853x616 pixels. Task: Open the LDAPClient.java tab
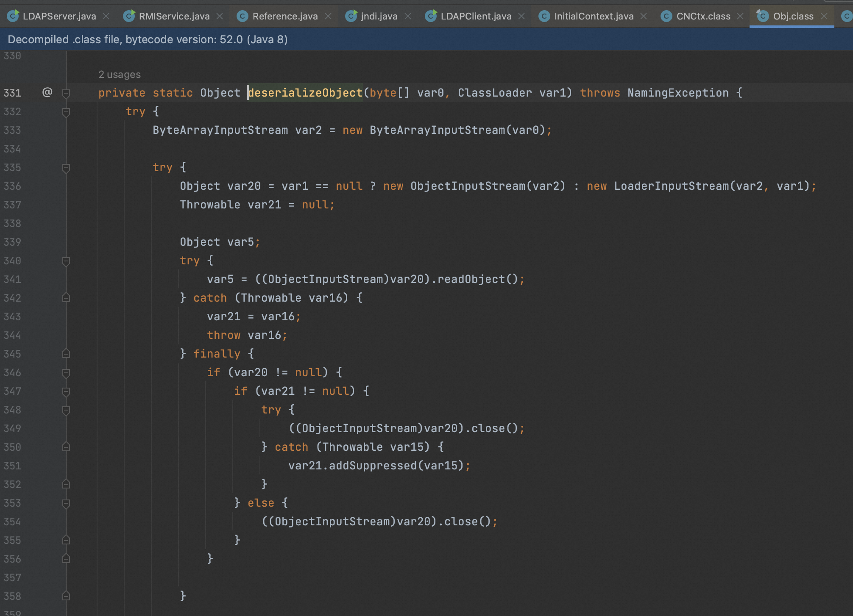(x=476, y=16)
